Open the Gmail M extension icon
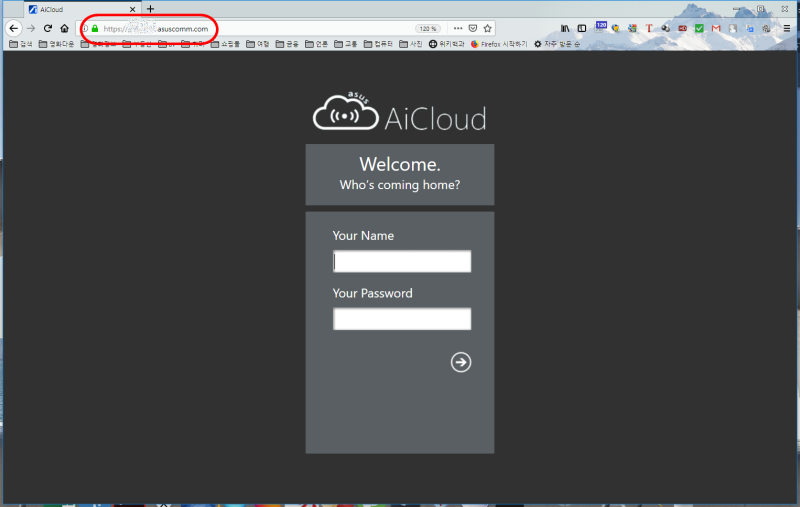 tap(716, 29)
